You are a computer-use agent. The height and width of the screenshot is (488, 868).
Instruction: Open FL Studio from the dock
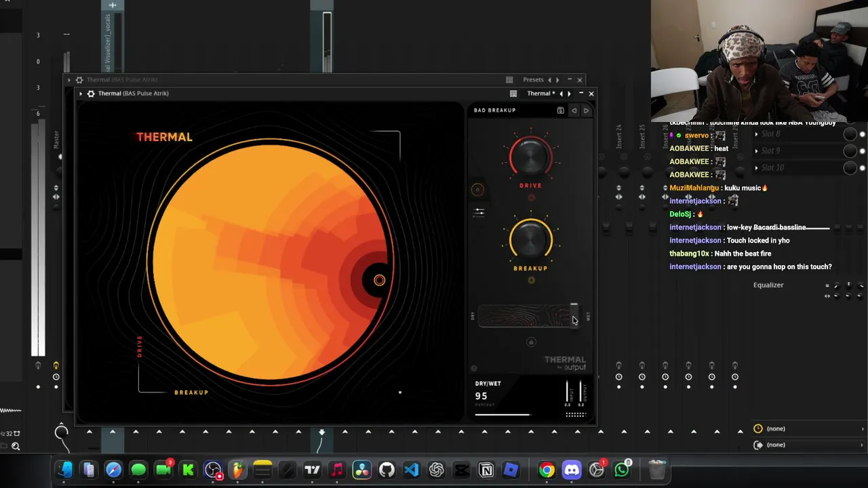237,470
